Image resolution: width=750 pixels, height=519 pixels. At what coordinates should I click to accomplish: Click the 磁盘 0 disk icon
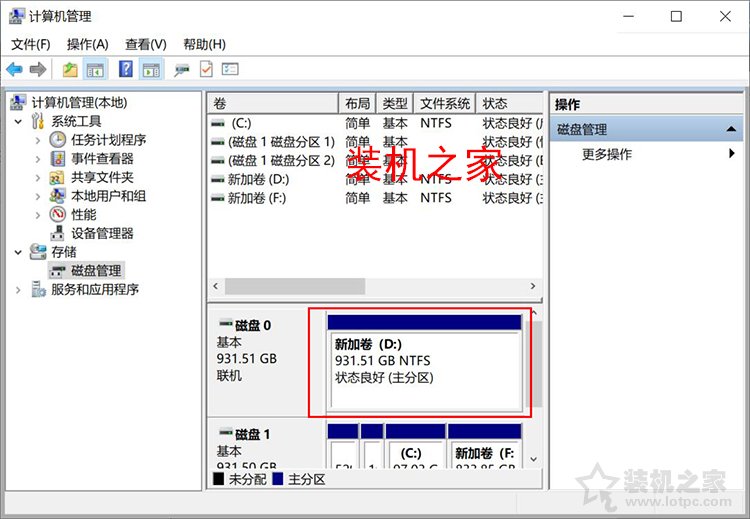[x=226, y=324]
